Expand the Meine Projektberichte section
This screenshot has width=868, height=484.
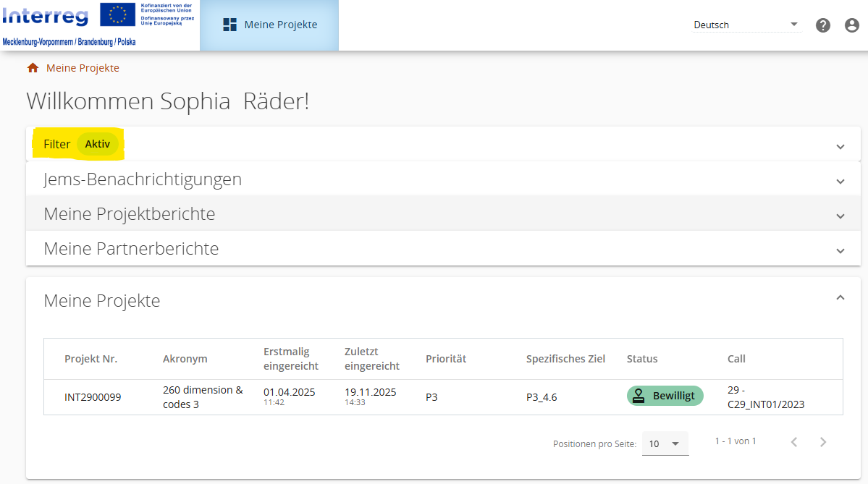840,216
